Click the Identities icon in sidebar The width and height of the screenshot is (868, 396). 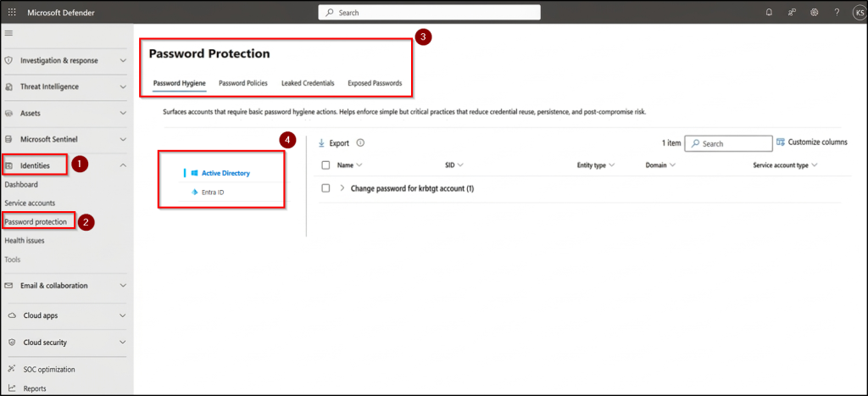(x=8, y=165)
